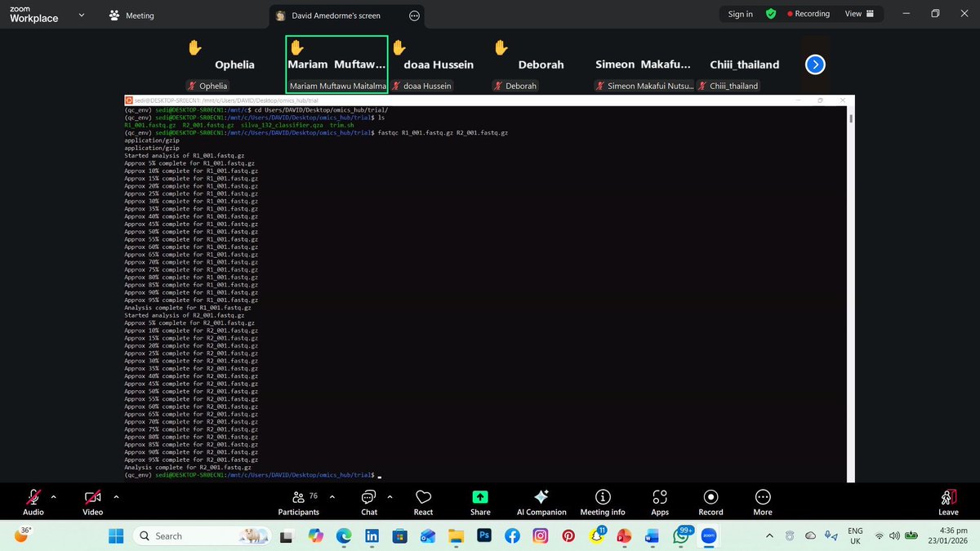Open the React emoji menu
This screenshot has width=980, height=551.
pos(423,502)
